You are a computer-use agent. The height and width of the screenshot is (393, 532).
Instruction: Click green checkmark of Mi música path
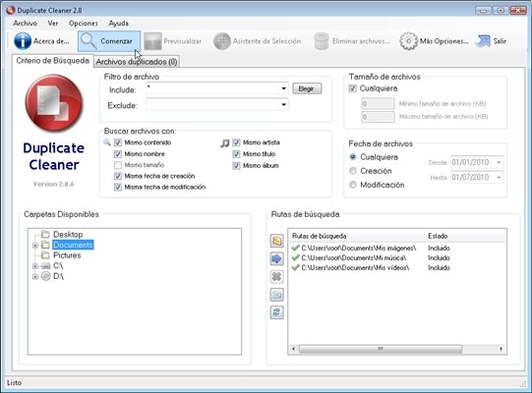[x=295, y=258]
